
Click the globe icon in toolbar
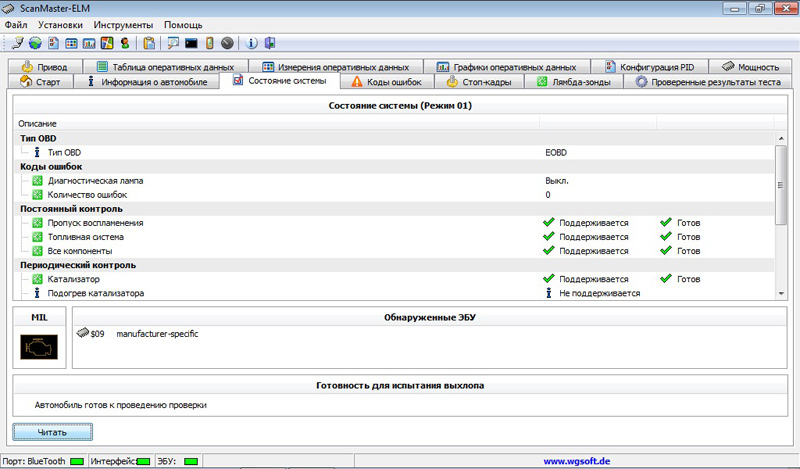[x=35, y=43]
